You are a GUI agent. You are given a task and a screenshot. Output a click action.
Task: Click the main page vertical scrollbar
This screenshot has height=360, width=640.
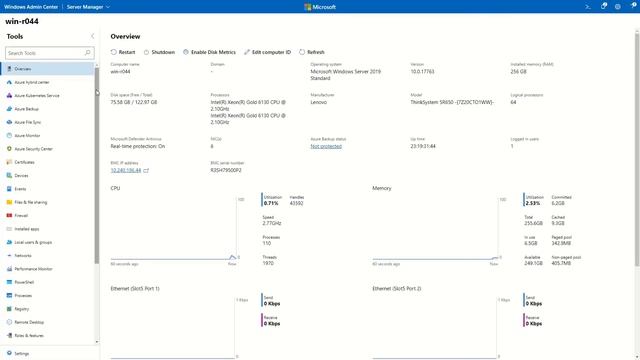coord(637,149)
